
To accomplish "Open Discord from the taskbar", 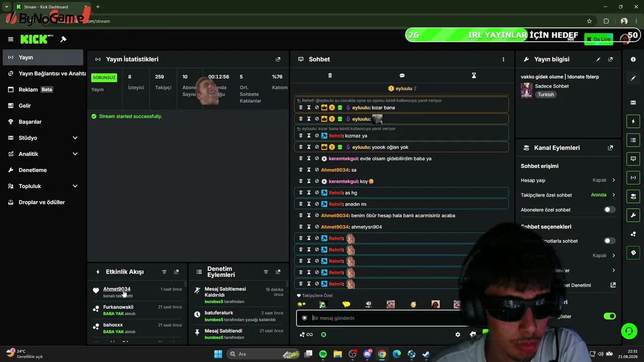I will tap(367, 354).
